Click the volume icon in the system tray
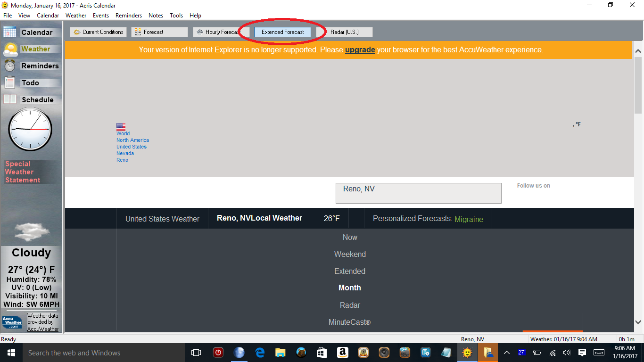The image size is (644, 362). [x=567, y=353]
